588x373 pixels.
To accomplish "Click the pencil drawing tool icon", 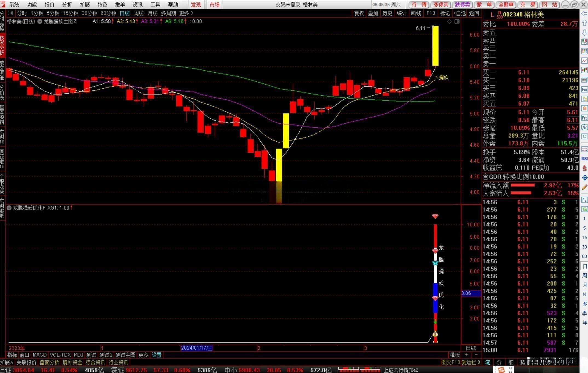I will click(584, 187).
